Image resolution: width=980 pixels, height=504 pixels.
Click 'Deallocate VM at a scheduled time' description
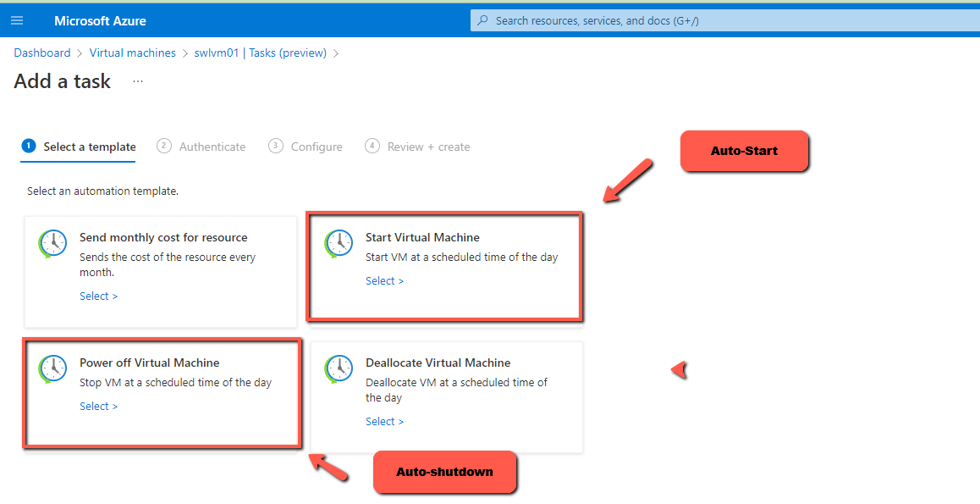tap(456, 390)
